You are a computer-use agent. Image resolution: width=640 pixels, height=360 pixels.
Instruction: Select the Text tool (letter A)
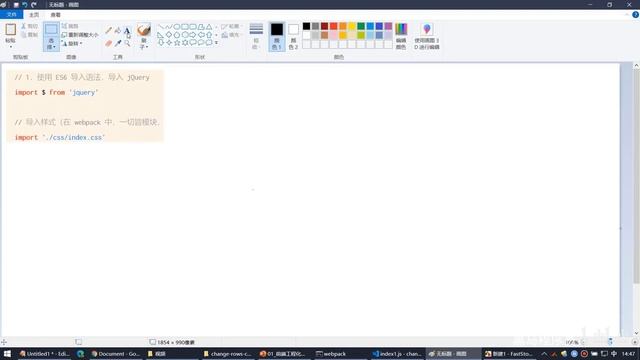127,31
